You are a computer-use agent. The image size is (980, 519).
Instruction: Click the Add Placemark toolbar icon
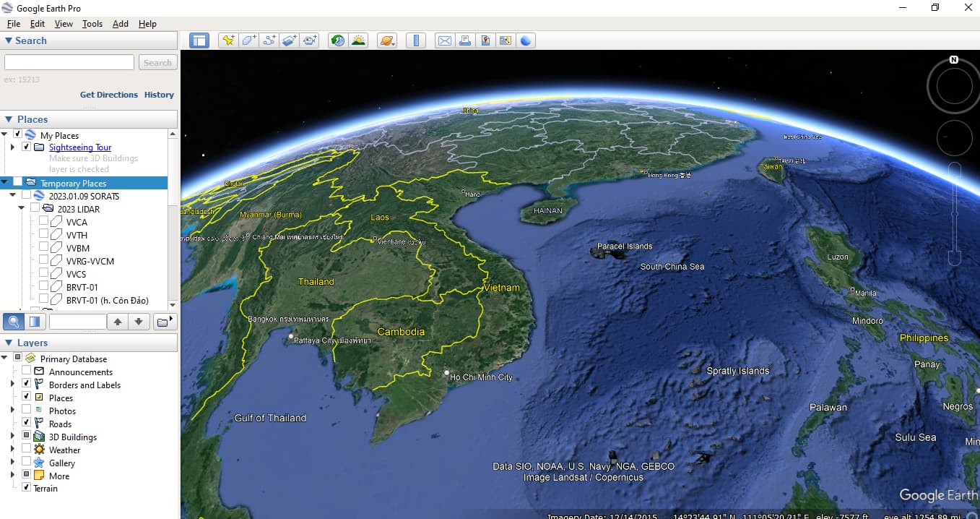[x=228, y=40]
